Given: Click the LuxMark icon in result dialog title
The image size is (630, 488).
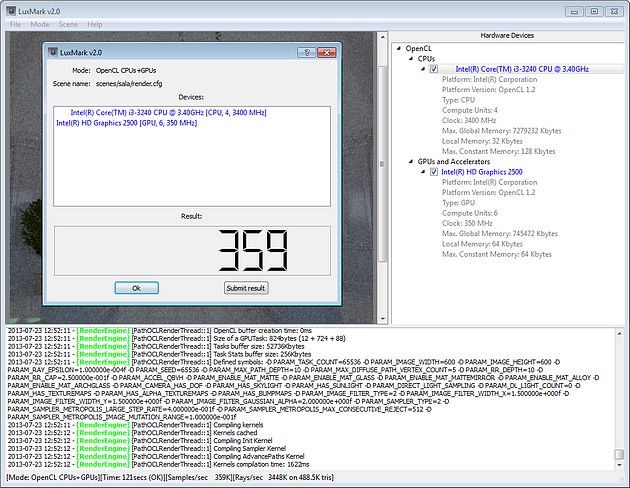Looking at the screenshot, I should click(x=53, y=52).
